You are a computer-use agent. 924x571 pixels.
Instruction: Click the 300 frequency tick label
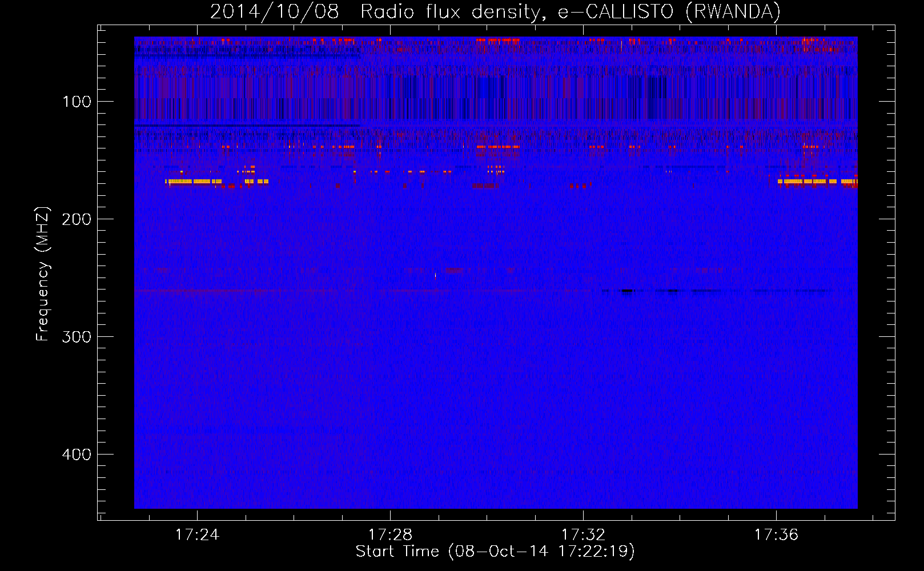click(x=77, y=337)
